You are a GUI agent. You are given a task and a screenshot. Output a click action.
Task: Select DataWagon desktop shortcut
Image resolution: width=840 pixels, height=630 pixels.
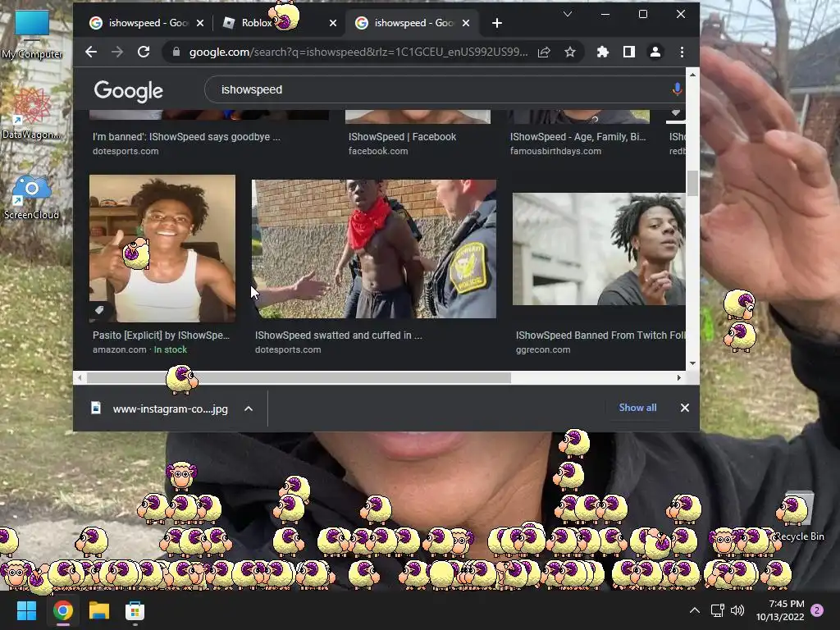[31, 113]
